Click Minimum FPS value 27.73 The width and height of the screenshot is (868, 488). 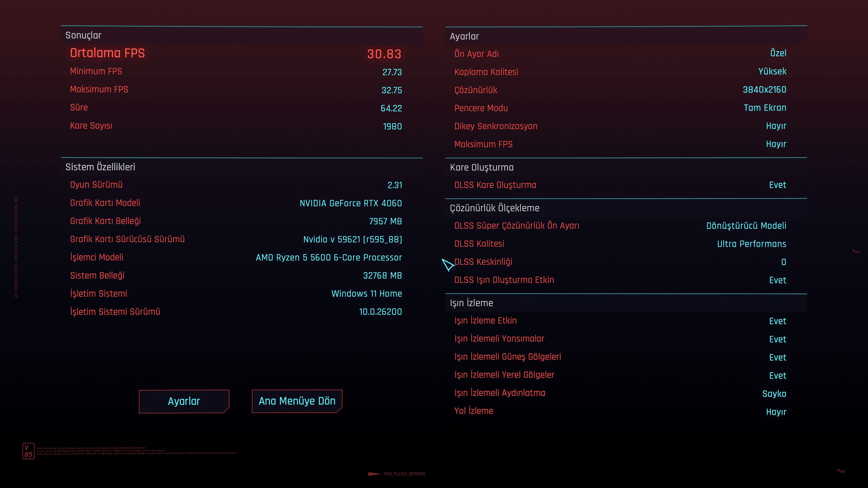coord(392,72)
